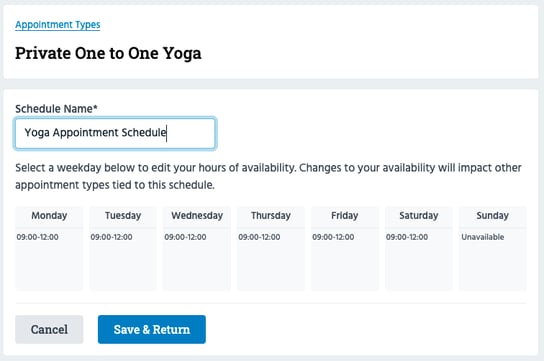Click the Save & Return button
This screenshot has height=361, width=544.
click(152, 329)
